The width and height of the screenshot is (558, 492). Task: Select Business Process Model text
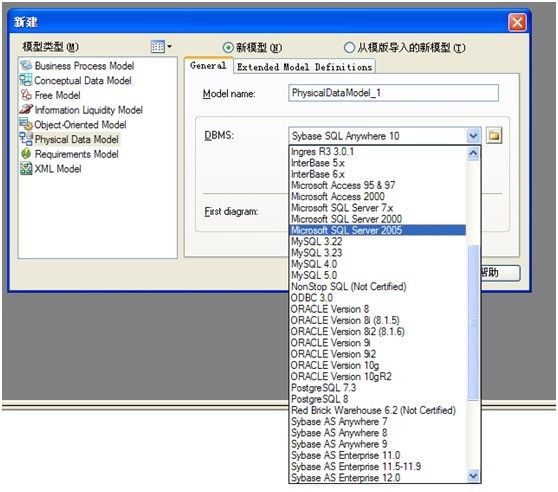tap(84, 65)
